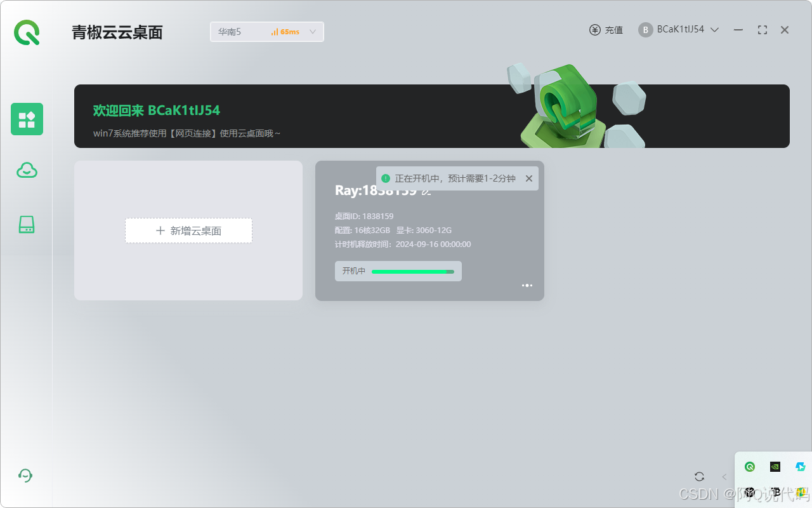This screenshot has width=812, height=508.
Task: Click the blue cursor-arrow icon in system tray
Action: [801, 467]
